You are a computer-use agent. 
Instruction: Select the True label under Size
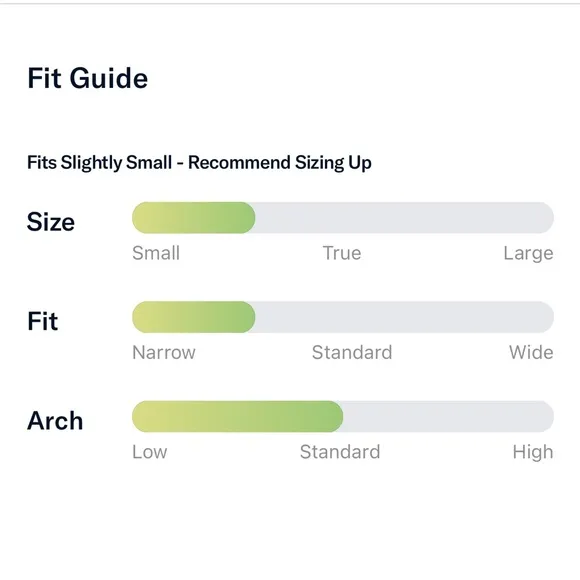pos(342,253)
